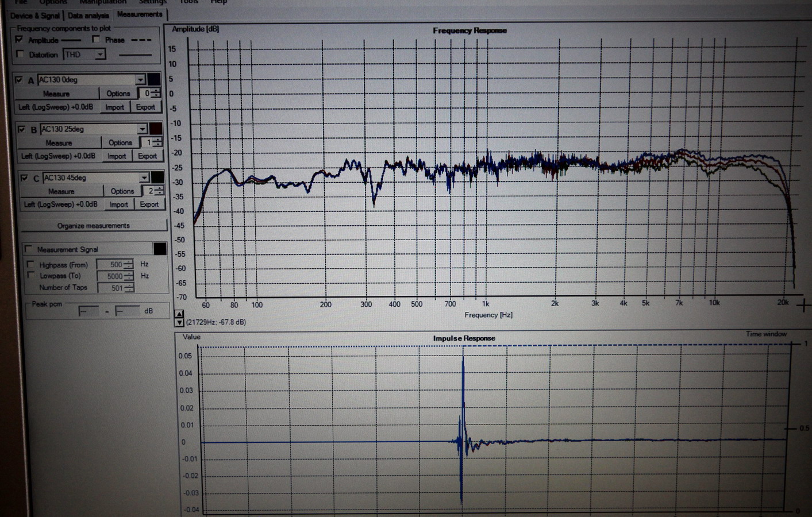Import data into measurement B
This screenshot has width=812, height=517.
[117, 156]
